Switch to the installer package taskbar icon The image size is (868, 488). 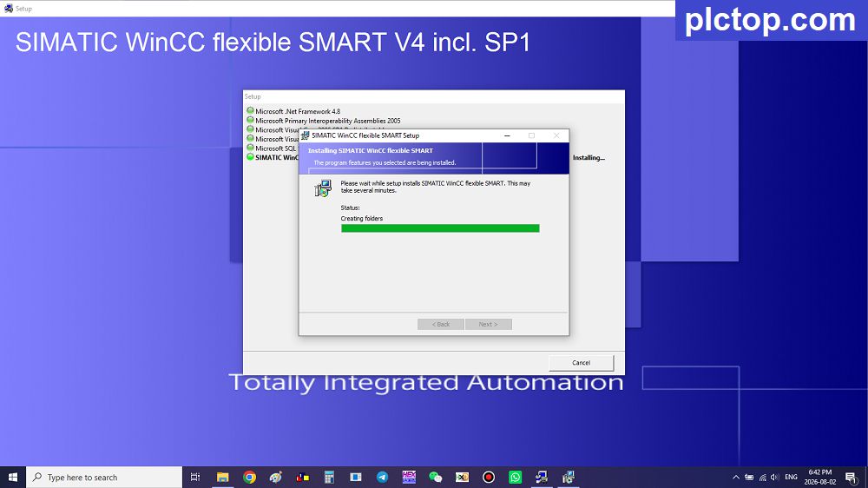tap(568, 477)
